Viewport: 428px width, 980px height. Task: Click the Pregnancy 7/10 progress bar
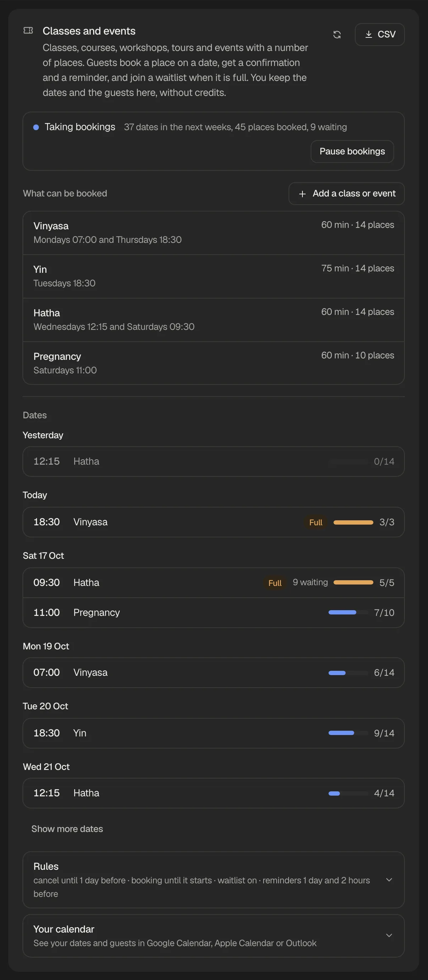[x=348, y=613]
